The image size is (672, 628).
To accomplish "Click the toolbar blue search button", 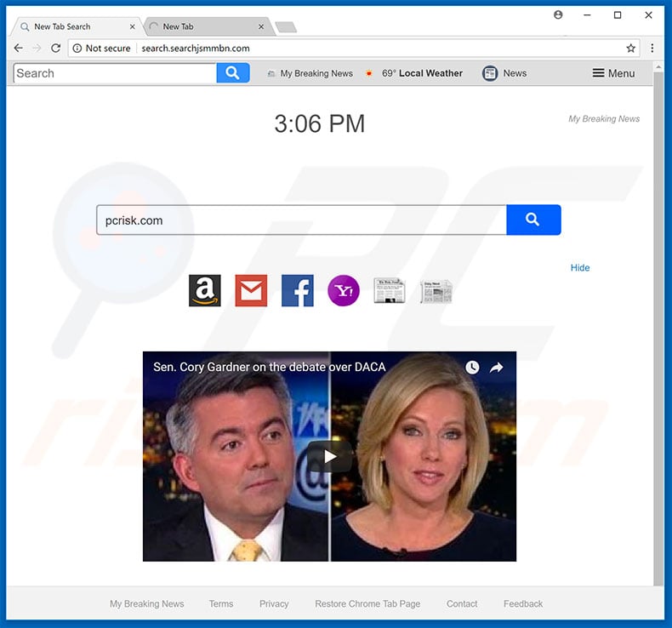I will [233, 73].
